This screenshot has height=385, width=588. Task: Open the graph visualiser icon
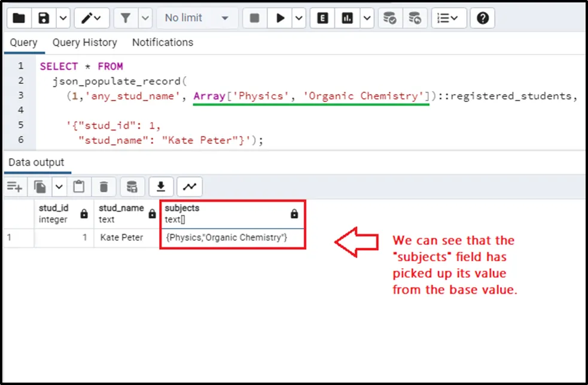190,187
